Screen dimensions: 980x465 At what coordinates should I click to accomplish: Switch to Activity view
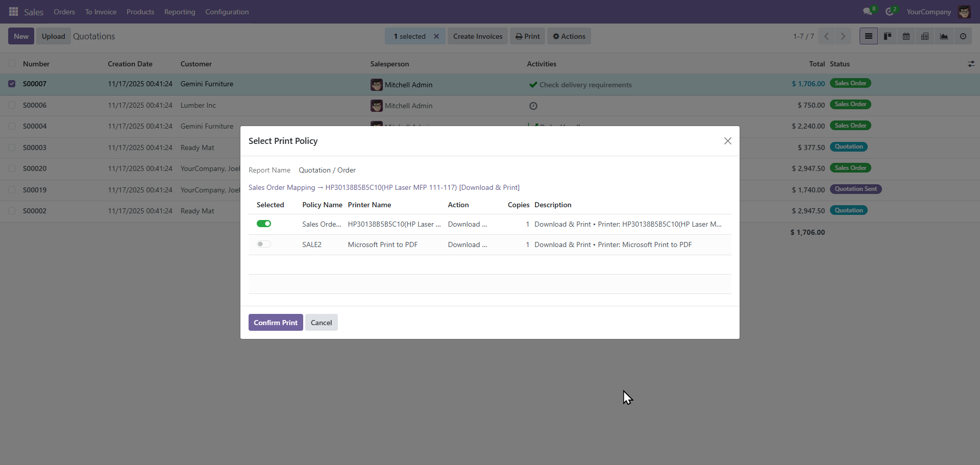(963, 36)
